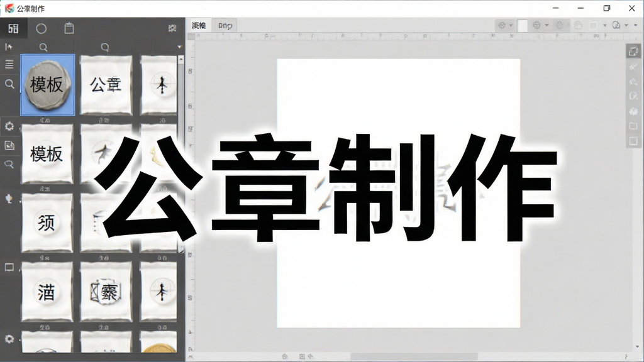Click the square grid status icon below canvas
Image resolution: width=644 pixels, height=362 pixels.
(x=303, y=357)
